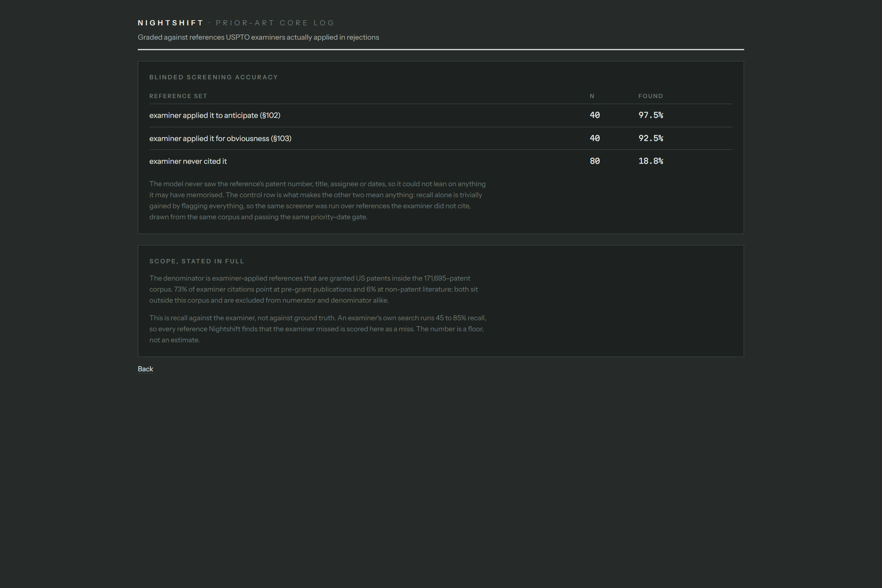Click the NIGHTSHIFT brand title

coord(170,23)
